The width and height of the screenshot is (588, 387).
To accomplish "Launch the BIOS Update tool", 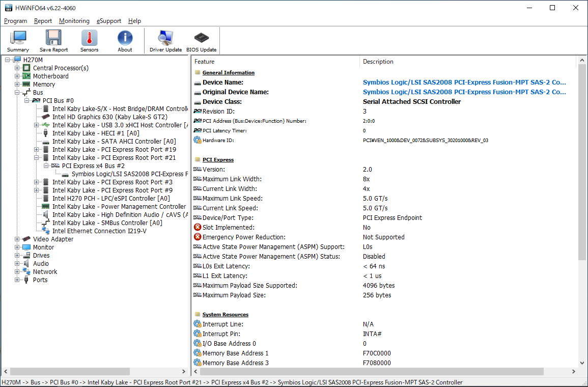I will coord(202,41).
